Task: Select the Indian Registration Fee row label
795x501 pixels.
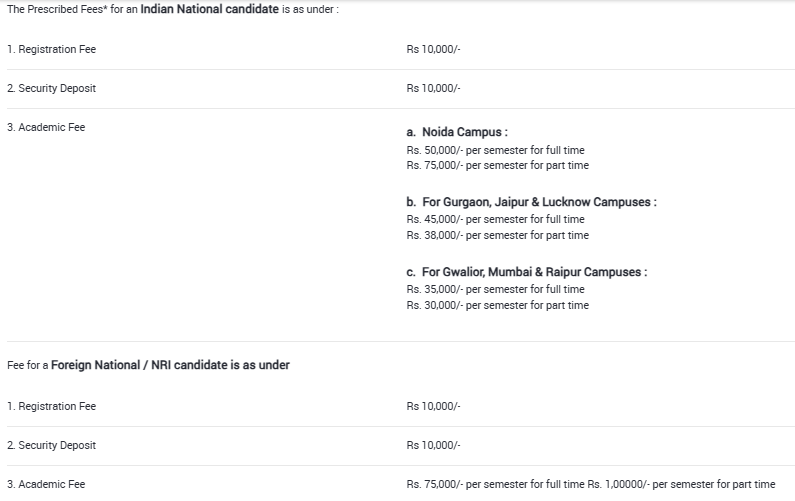Action: 52,49
